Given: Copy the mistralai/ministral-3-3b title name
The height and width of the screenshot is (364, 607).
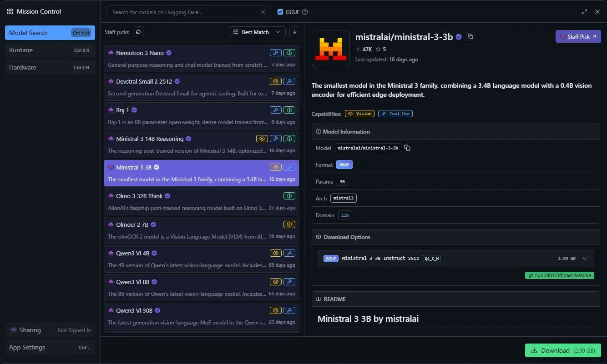Looking at the screenshot, I should coord(470,37).
